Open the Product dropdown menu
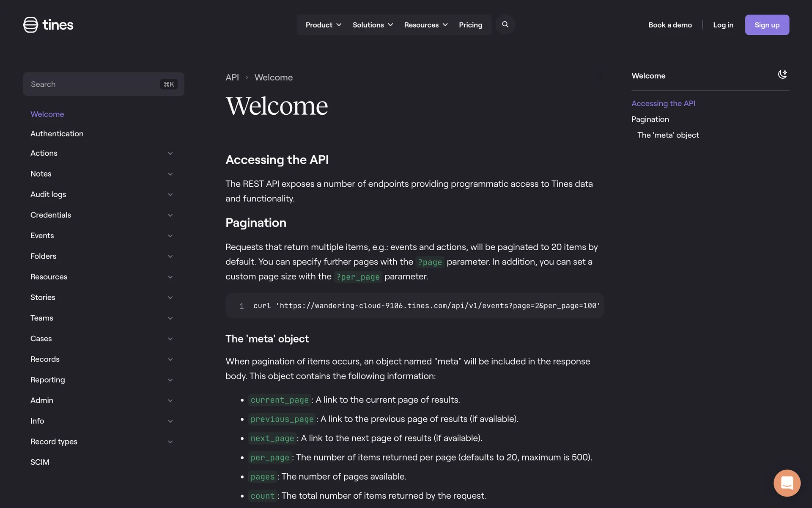 click(x=323, y=25)
